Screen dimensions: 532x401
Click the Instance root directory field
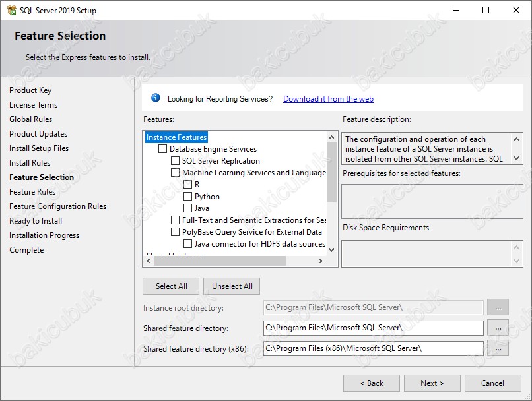[x=373, y=307]
